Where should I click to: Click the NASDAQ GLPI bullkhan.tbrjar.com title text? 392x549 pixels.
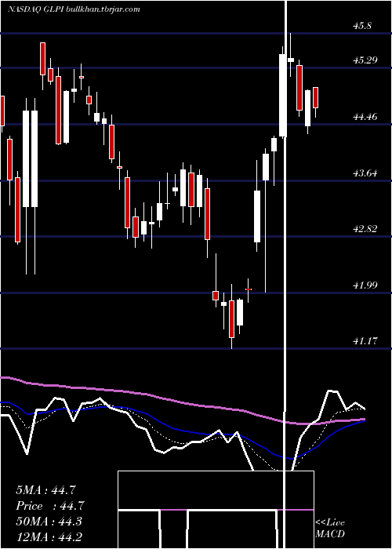74,9
